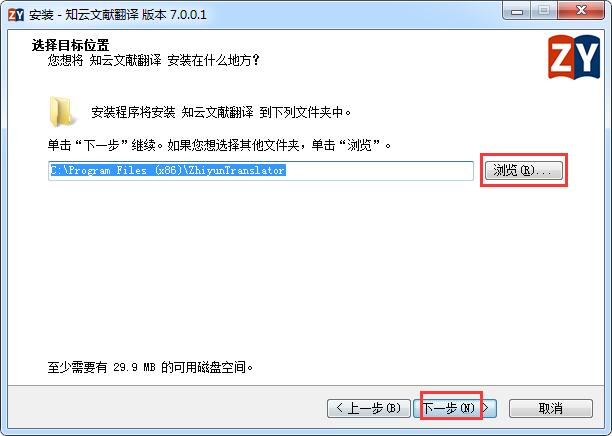Open folder browser with 浏览(R)... button
This screenshot has width=612, height=436.
point(523,170)
